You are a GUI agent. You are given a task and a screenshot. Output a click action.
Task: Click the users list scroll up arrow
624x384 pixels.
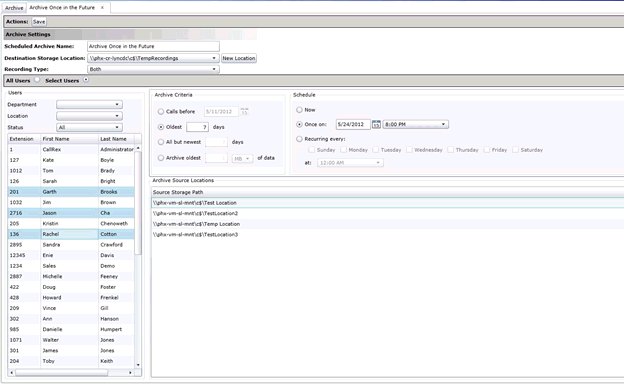click(x=138, y=148)
